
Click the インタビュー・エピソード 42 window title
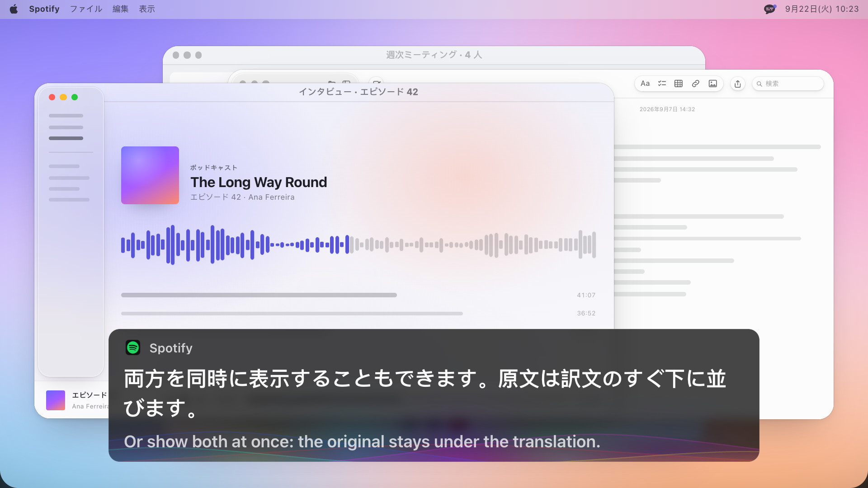click(359, 92)
